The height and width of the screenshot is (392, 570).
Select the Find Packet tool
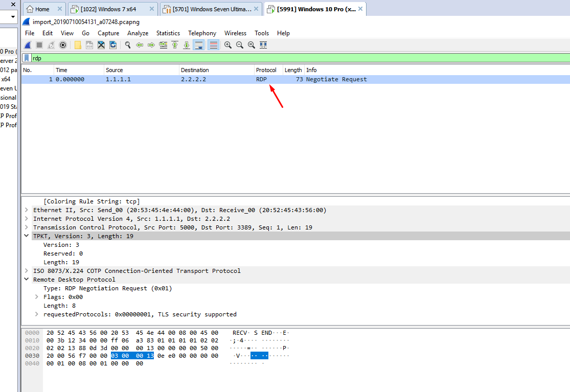127,45
